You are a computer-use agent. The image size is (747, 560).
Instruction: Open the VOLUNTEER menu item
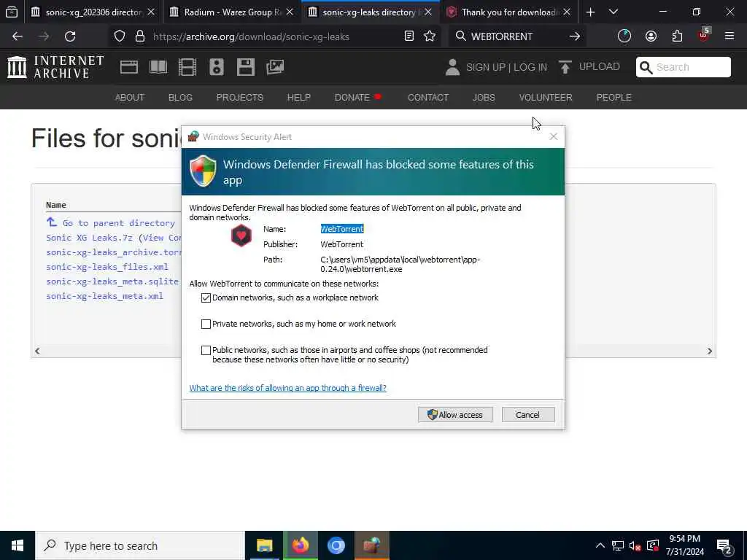546,97
